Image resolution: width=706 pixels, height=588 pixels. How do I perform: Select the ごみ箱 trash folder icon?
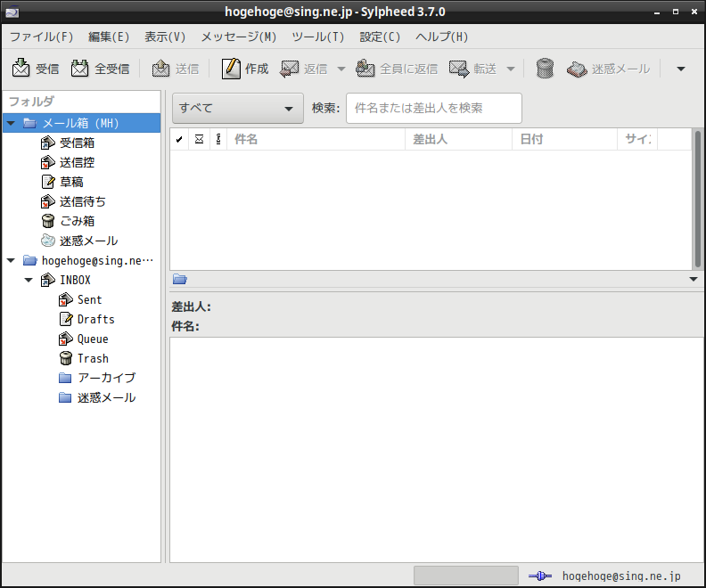(x=48, y=221)
